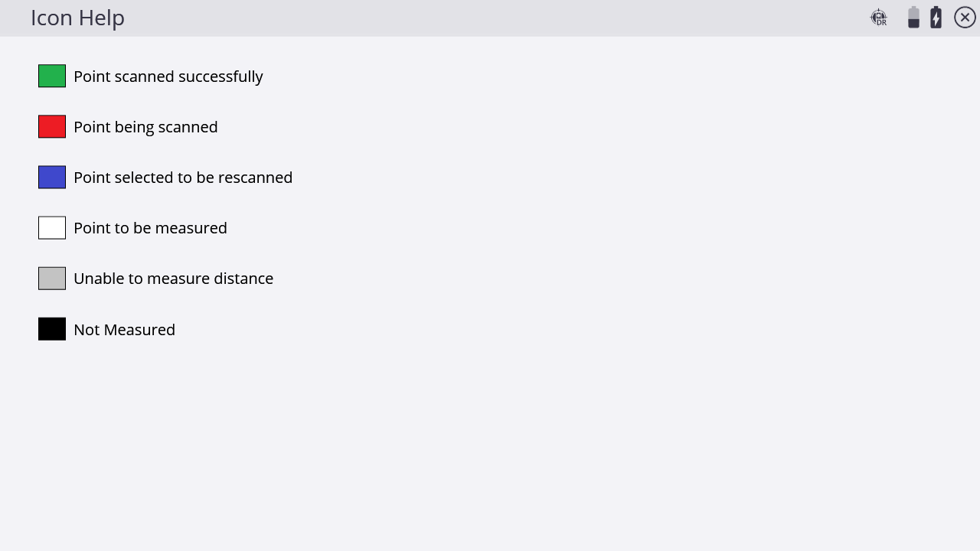Screen dimensions: 980x551
Task: Select the 'Point being scanned' text
Action: click(145, 127)
